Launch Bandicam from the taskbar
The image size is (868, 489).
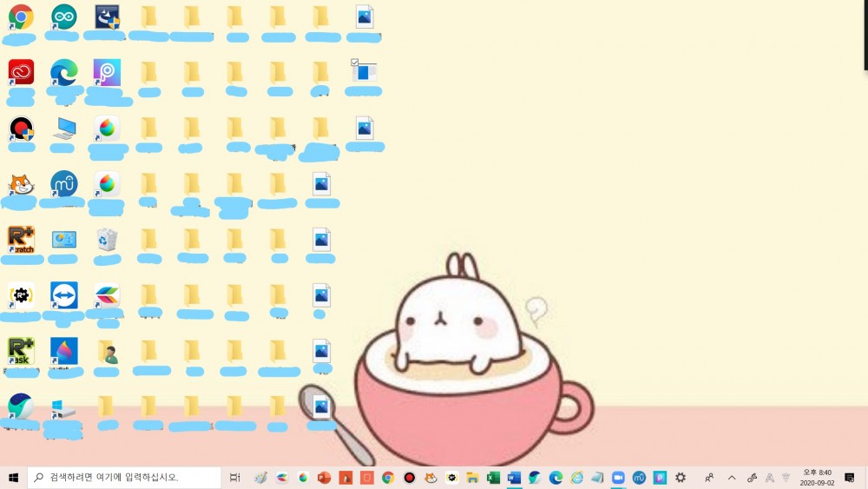(x=409, y=478)
